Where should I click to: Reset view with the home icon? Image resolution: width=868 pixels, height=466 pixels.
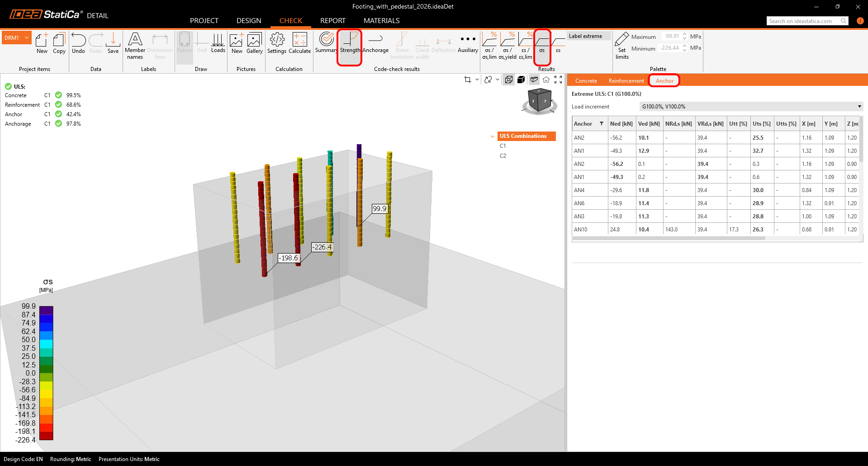pos(546,80)
